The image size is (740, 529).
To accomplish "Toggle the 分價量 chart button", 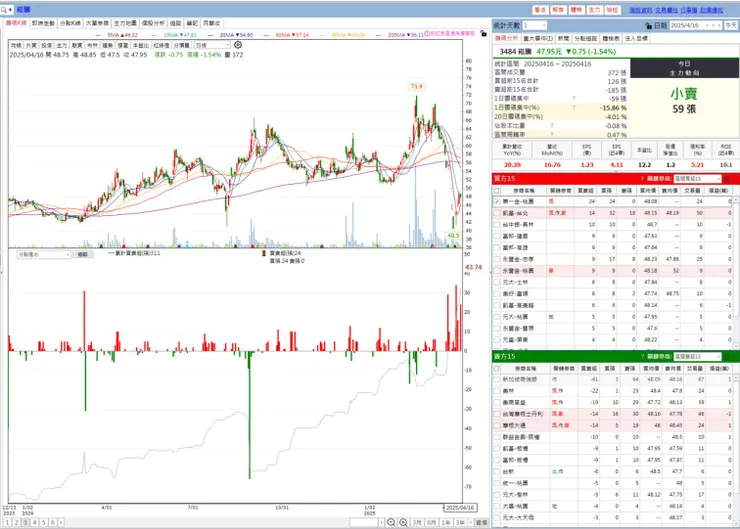I will click(182, 45).
